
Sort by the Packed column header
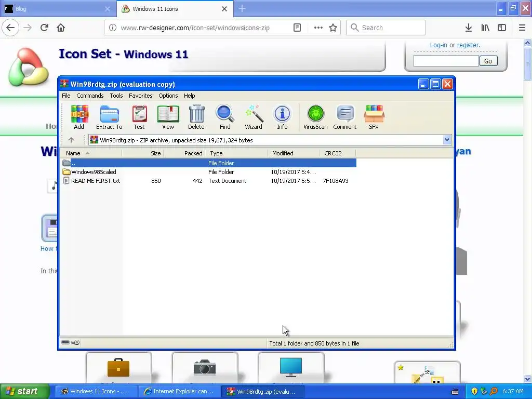(x=184, y=153)
